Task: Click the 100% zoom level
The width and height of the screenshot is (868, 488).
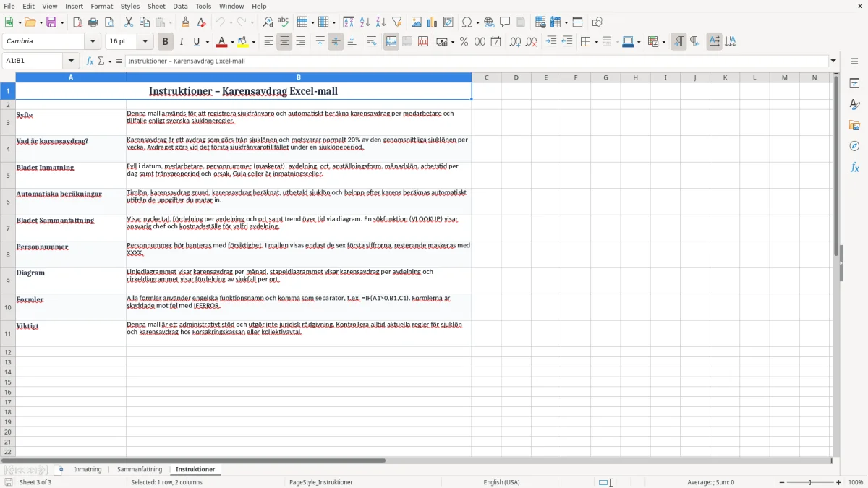Action: [856, 482]
